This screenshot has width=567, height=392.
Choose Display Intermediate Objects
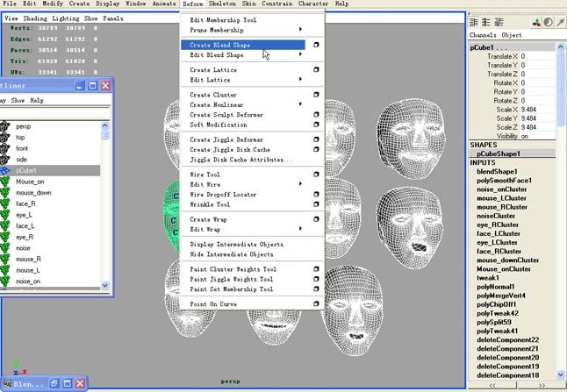click(x=236, y=245)
